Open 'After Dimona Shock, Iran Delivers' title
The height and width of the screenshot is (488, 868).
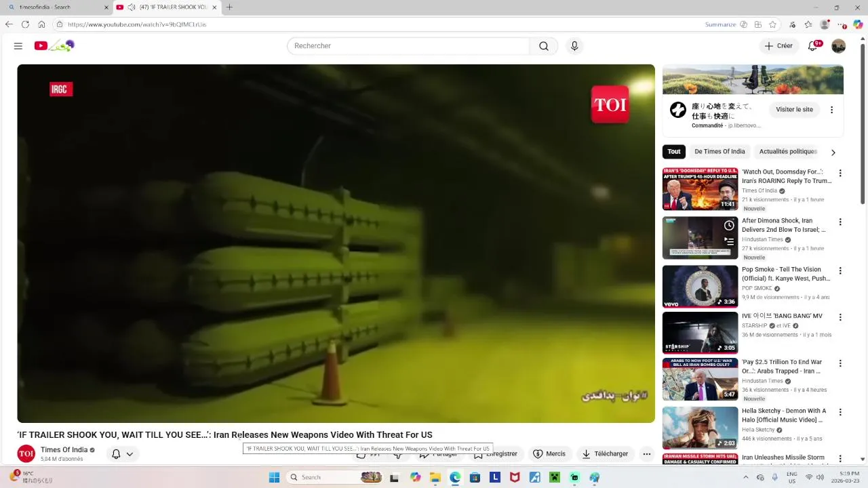(784, 225)
